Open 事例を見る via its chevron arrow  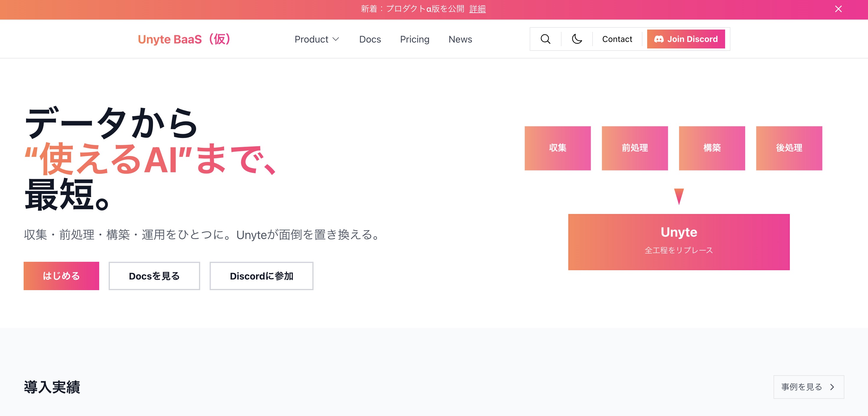(833, 387)
